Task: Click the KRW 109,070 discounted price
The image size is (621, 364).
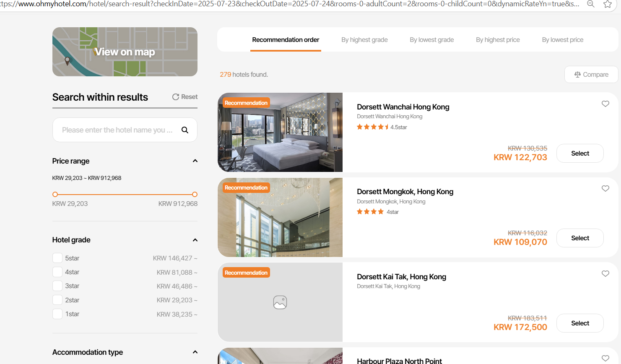Action: [520, 242]
